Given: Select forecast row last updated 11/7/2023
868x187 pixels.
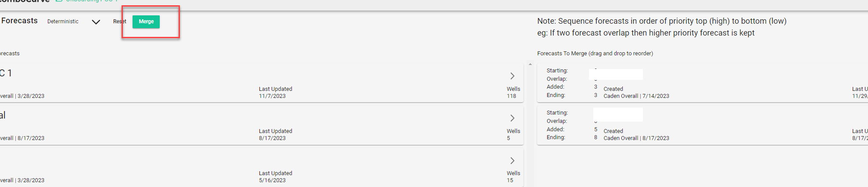Looking at the screenshot, I should click(262, 83).
